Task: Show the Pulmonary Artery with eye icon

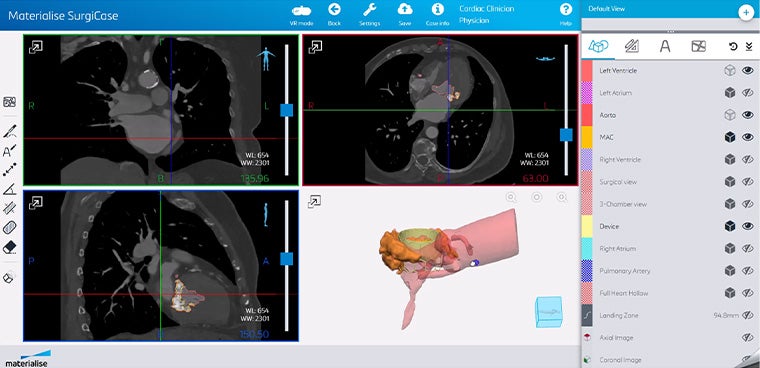Action: click(748, 271)
